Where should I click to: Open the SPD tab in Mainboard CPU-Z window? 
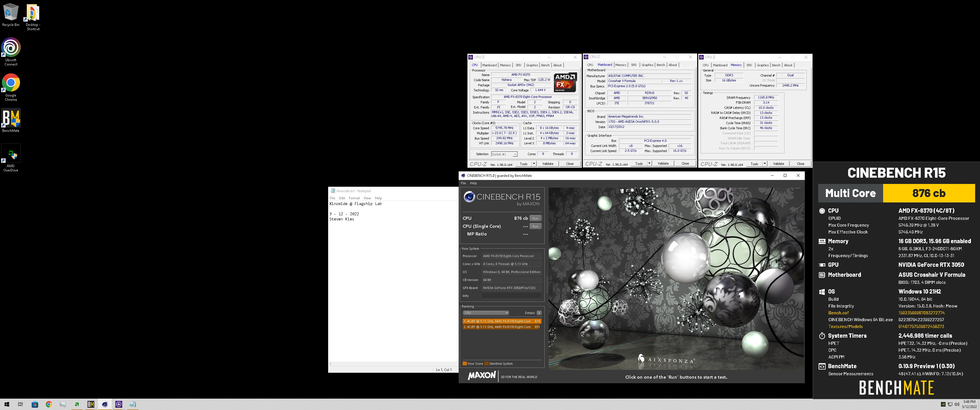coord(633,65)
